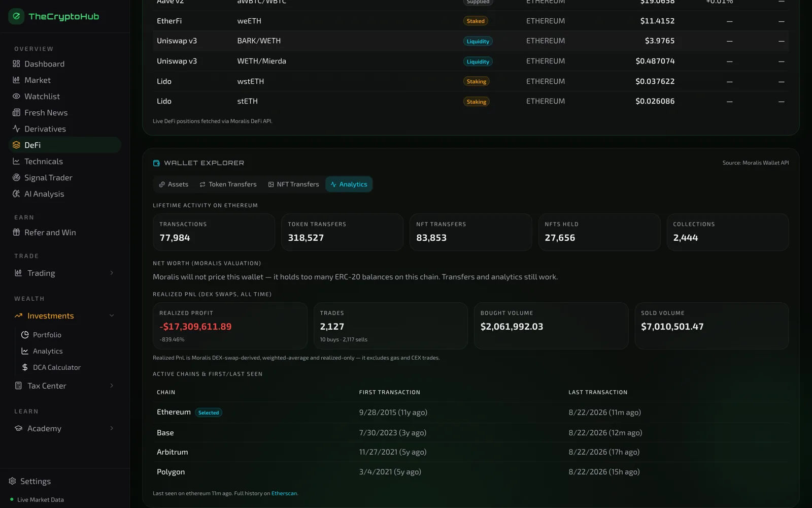Click the Technicals chart icon

coord(16,162)
